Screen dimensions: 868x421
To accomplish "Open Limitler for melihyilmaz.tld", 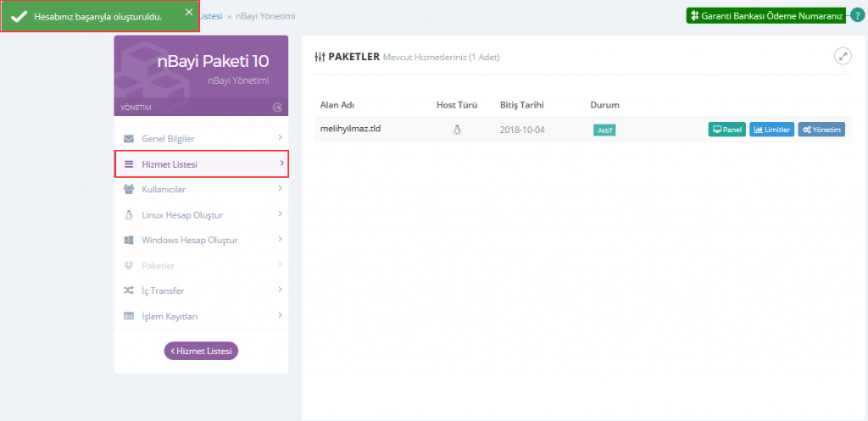I will tap(771, 130).
